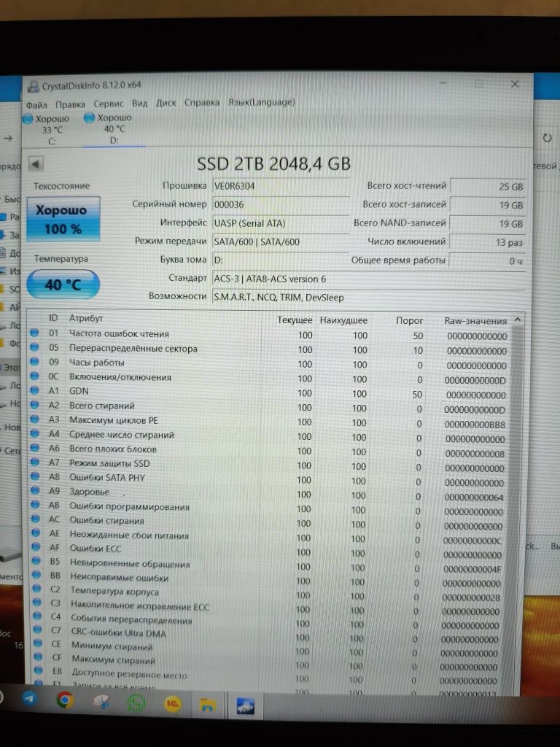Click status dot of A8 Ошибки SATA PHY
The width and height of the screenshot is (560, 747).
(x=35, y=476)
